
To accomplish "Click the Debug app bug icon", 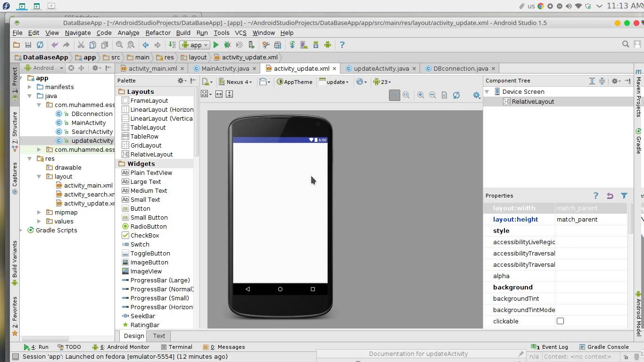I will coord(227,45).
